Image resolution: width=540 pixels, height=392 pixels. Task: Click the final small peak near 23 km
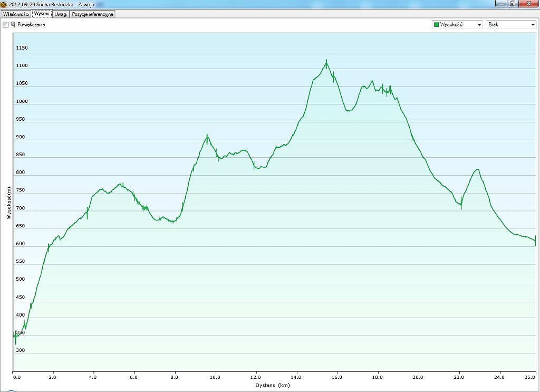[477, 169]
